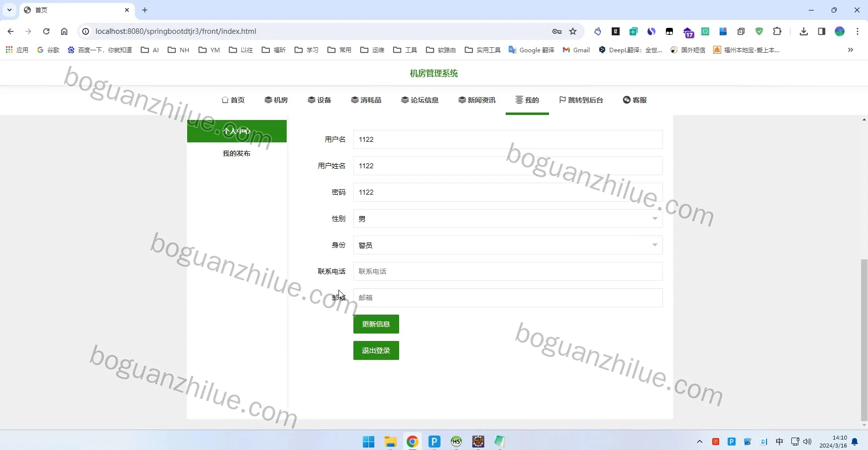Open the 首页 home navigation item
Image resolution: width=868 pixels, height=450 pixels.
pyautogui.click(x=233, y=100)
